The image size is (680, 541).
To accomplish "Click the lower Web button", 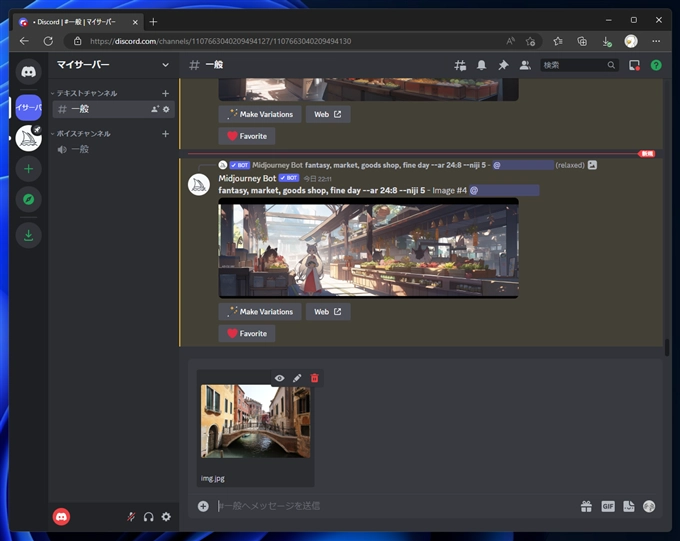I will click(328, 312).
